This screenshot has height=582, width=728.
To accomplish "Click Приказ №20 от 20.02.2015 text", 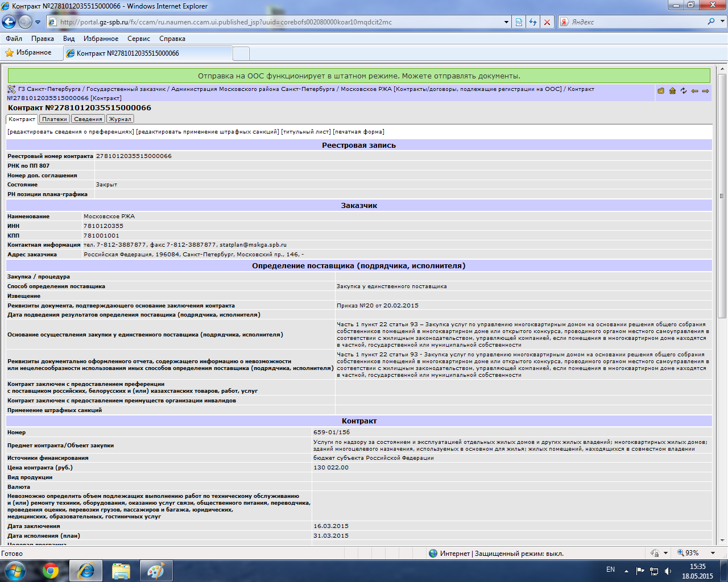I will [377, 306].
